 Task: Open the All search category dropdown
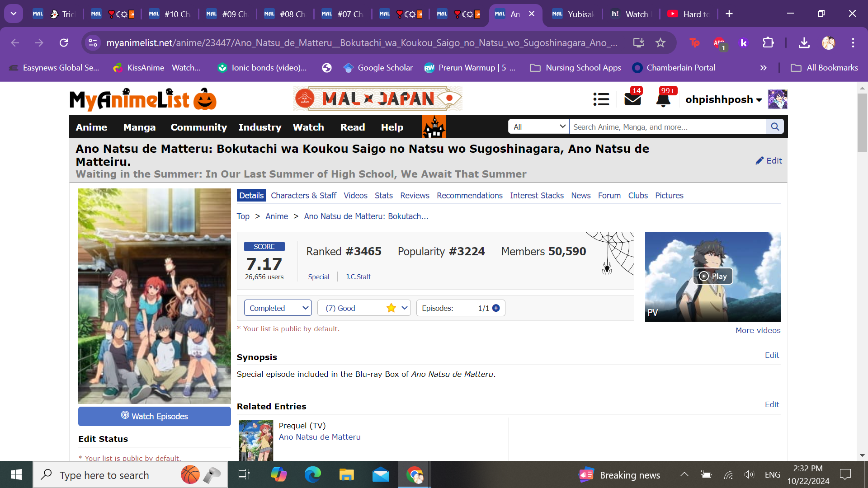(x=538, y=127)
